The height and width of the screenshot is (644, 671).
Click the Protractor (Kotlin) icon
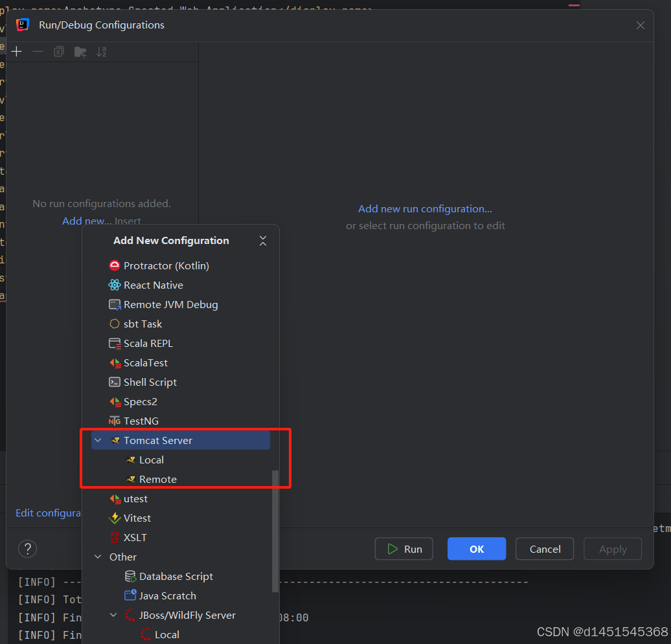pyautogui.click(x=114, y=265)
